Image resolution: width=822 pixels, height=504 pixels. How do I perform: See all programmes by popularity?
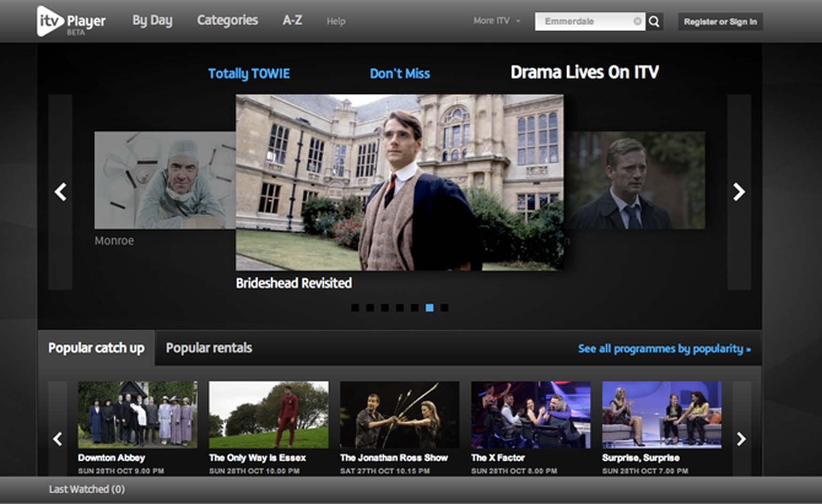(x=664, y=349)
